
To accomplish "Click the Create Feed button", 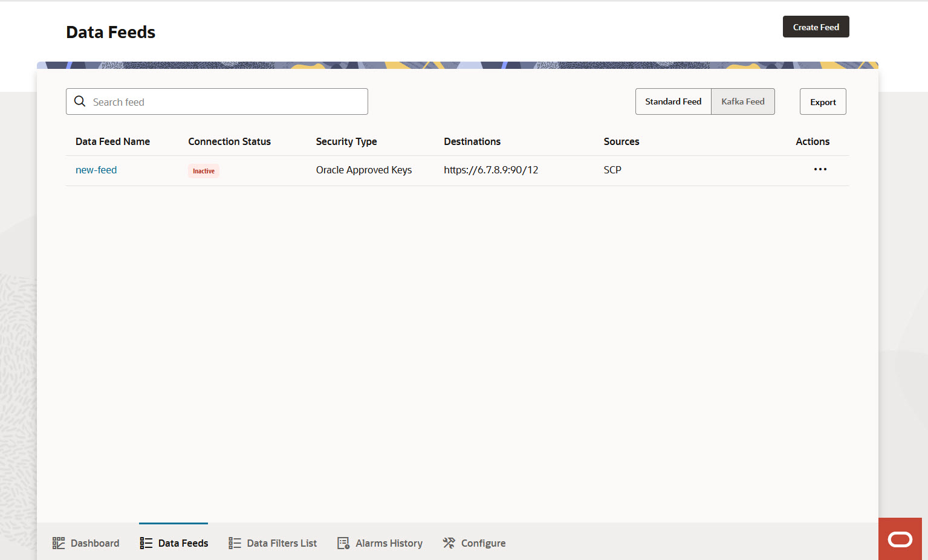I will point(816,27).
